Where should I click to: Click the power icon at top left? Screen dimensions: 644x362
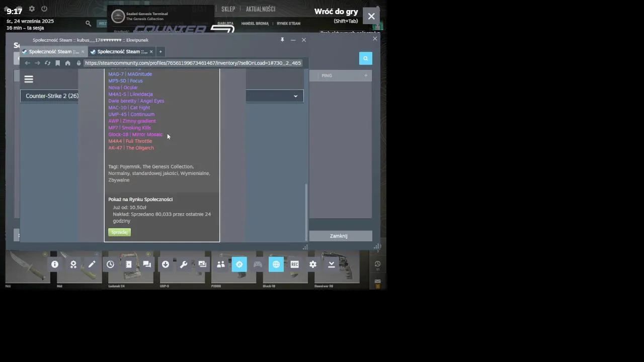44,9
